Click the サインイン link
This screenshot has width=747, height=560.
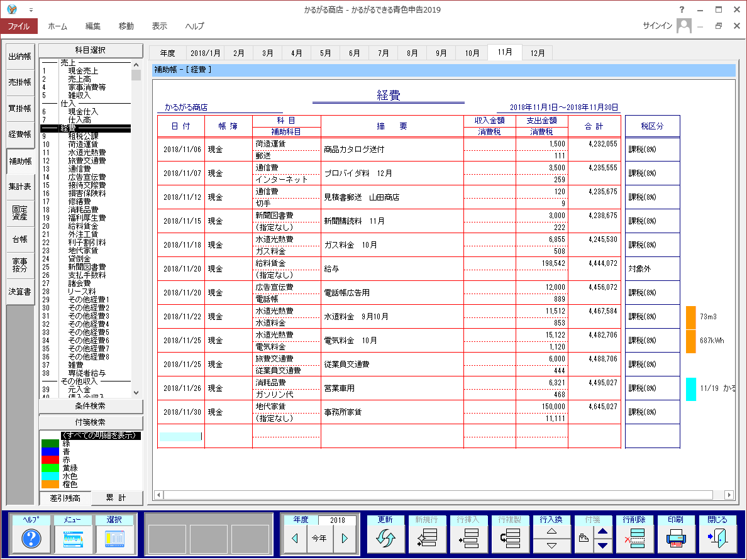point(658,26)
